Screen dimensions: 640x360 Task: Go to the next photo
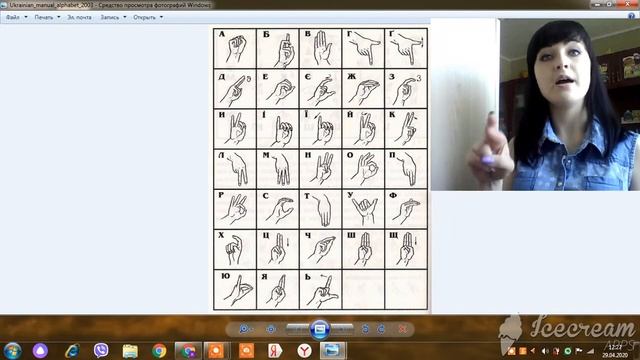pos(342,328)
